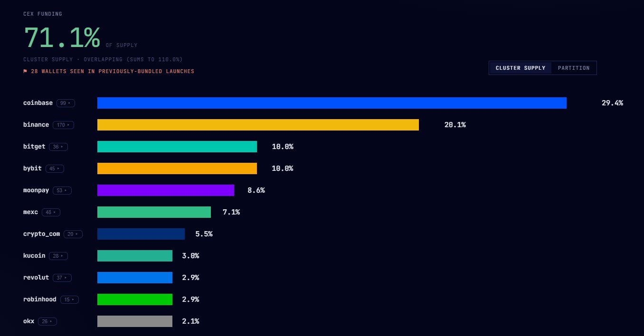
Task: Click the 5.5% value
Action: (x=204, y=234)
